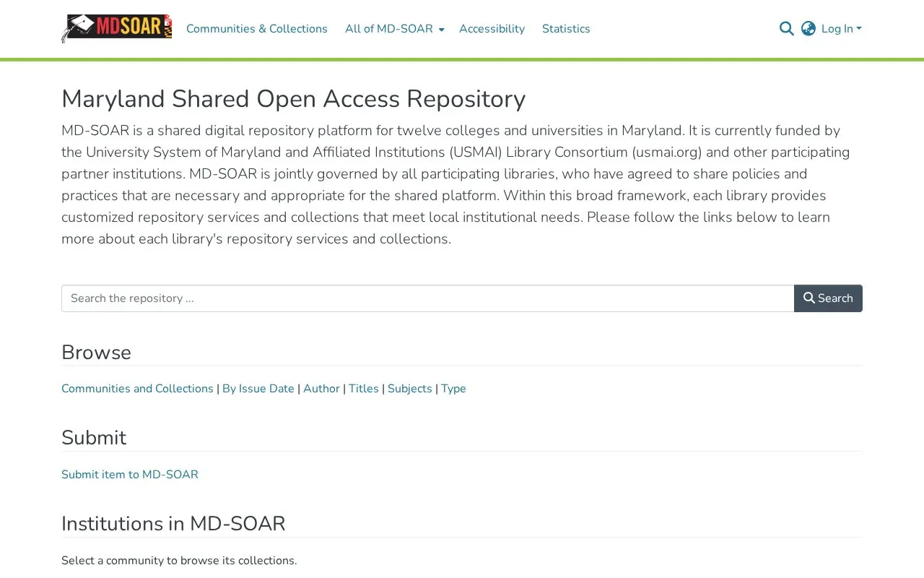
Task: Open Submit item to MD-SOAR link
Action: pyautogui.click(x=130, y=475)
